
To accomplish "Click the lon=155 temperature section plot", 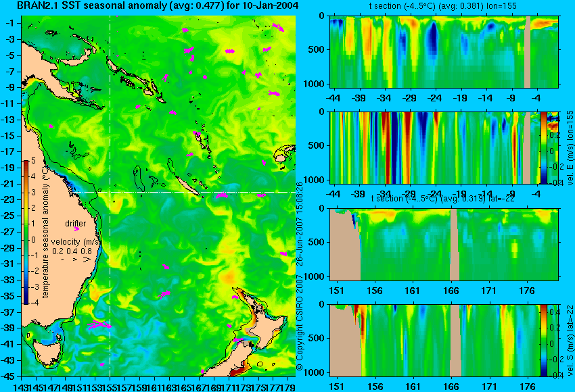I will [444, 51].
